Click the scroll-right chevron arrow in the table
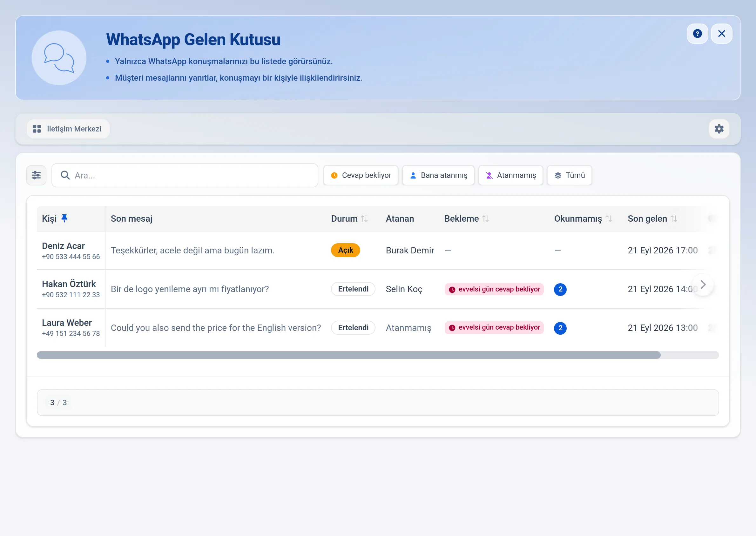Screen dimensions: 756x536 703,285
